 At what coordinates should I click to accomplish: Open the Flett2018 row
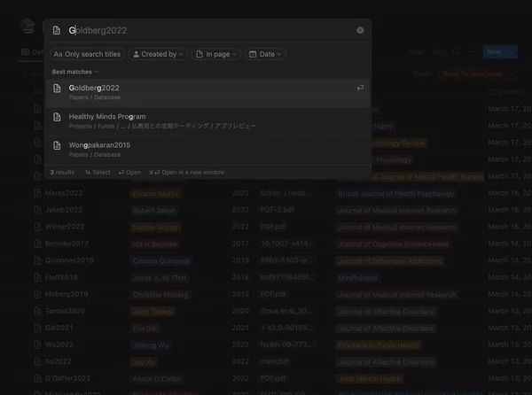pyautogui.click(x=61, y=277)
